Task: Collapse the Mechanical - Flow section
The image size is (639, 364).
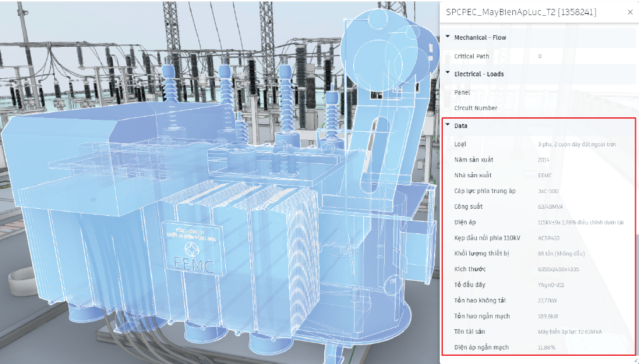Action: (x=448, y=37)
